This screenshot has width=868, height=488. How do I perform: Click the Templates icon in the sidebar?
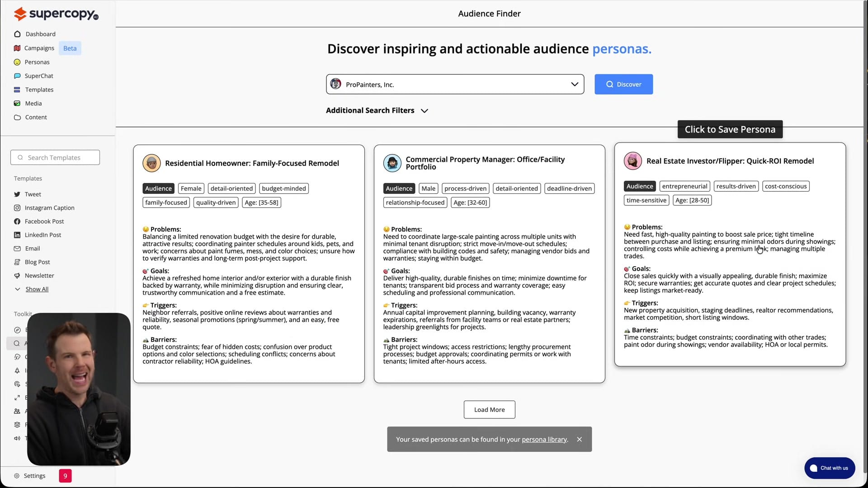pyautogui.click(x=17, y=89)
